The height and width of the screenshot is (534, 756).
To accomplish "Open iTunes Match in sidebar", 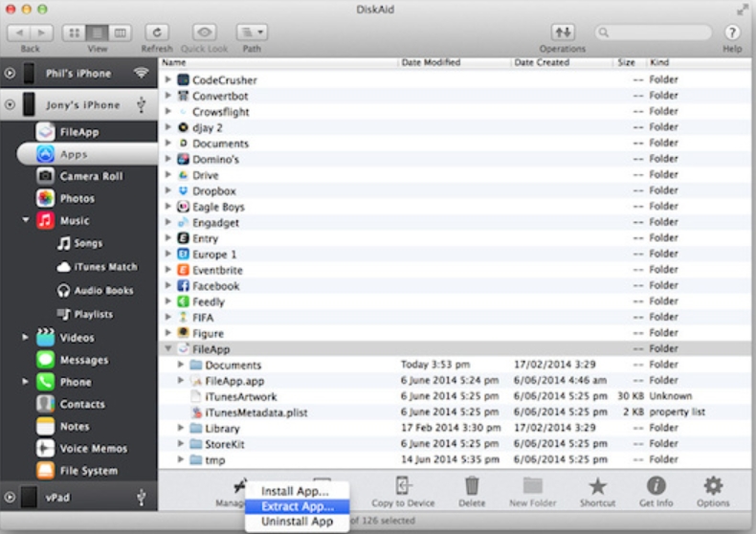I will (97, 267).
